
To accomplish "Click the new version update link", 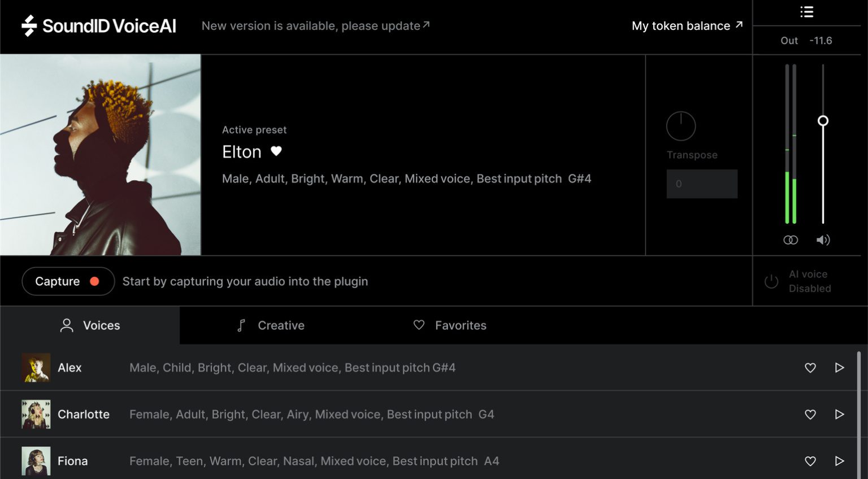I will click(x=315, y=26).
